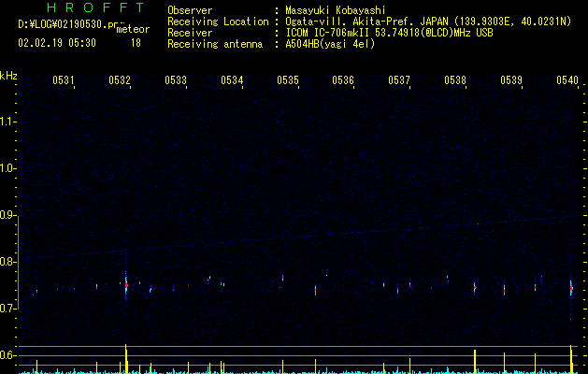Click the 1.1 frequency axis label
The width and height of the screenshot is (588, 374).
pos(8,122)
